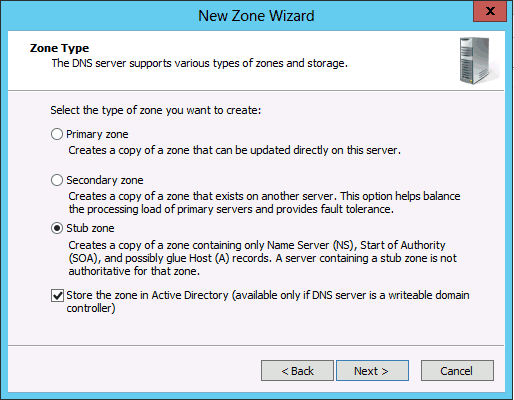Click the Next > button
The width and height of the screenshot is (514, 400).
[x=372, y=370]
